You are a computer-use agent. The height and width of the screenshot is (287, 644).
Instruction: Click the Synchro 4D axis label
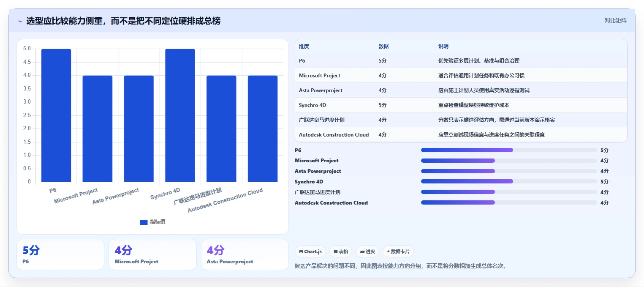click(x=165, y=194)
